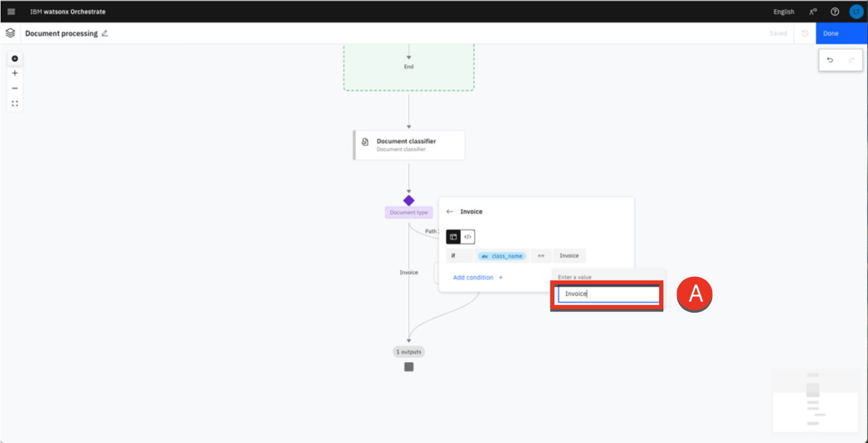868x443 pixels.
Task: Go back using the Invoice panel arrow
Action: pyautogui.click(x=450, y=211)
